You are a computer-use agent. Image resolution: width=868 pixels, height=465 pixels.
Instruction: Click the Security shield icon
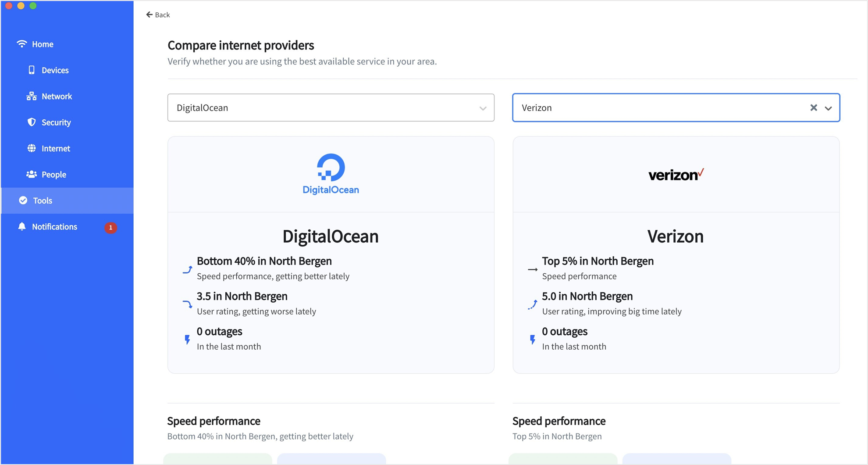[32, 122]
